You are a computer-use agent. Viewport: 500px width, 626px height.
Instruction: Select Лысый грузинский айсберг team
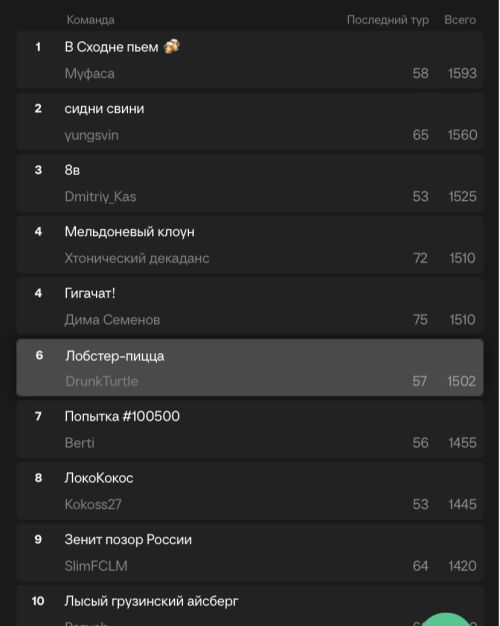click(250, 606)
